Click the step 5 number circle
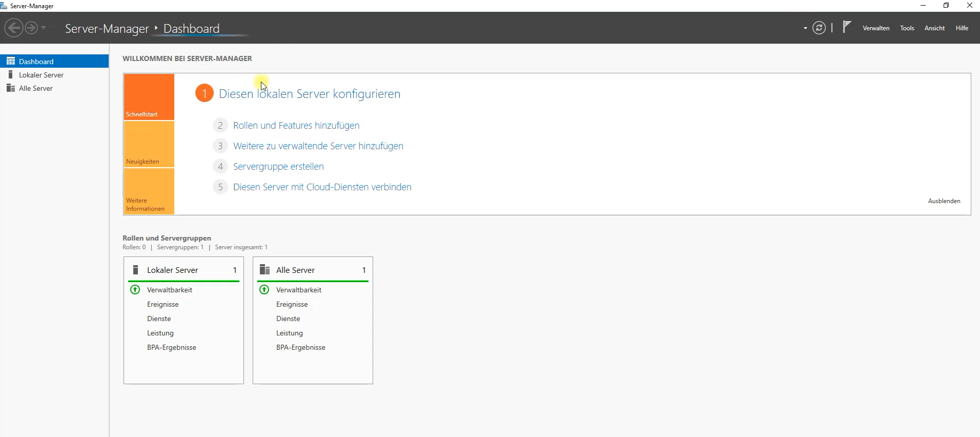 (x=220, y=187)
